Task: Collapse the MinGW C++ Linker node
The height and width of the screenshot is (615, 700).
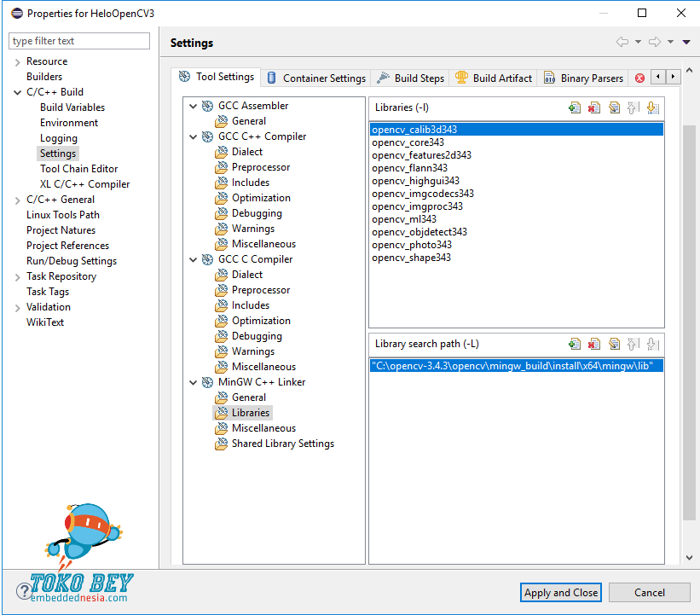Action: [x=194, y=382]
